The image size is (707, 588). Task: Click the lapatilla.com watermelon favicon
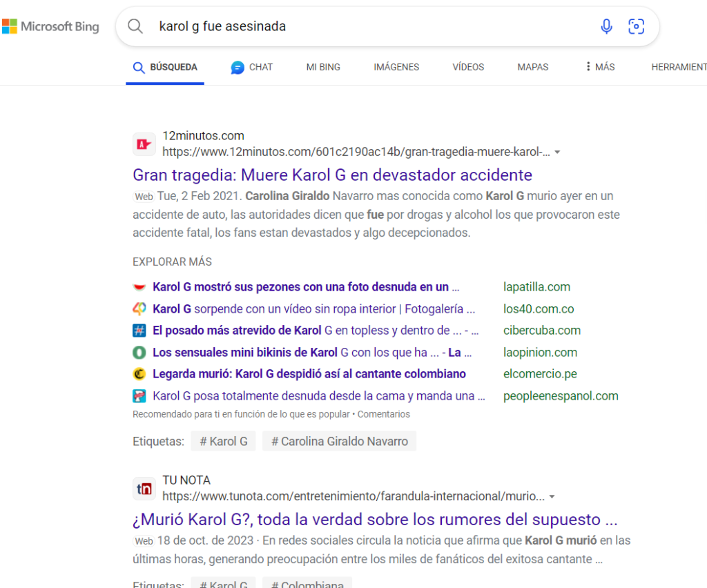tap(139, 287)
